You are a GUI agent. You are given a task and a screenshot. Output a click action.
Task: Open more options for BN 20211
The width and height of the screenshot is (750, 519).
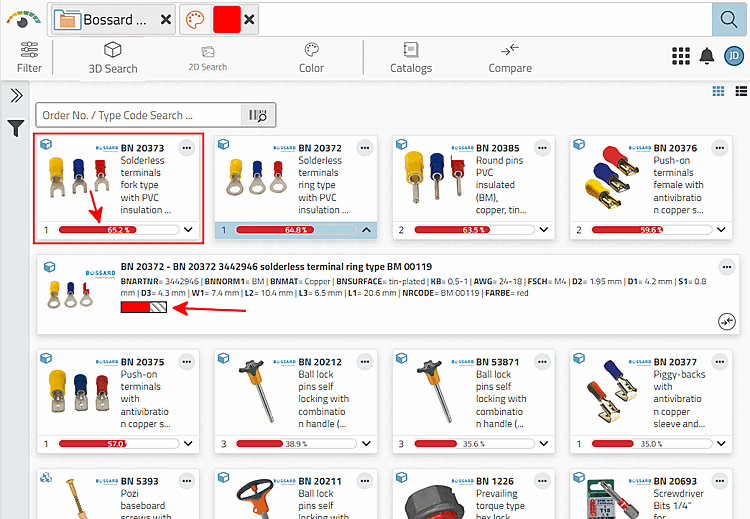tap(364, 481)
